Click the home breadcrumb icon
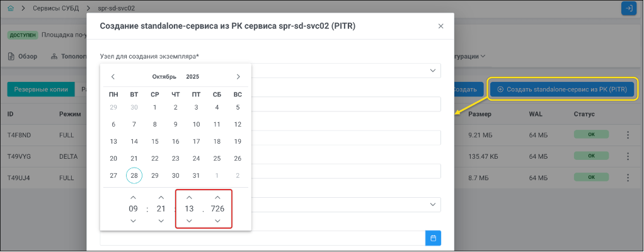Viewport: 644px width, 252px height. pyautogui.click(x=11, y=8)
